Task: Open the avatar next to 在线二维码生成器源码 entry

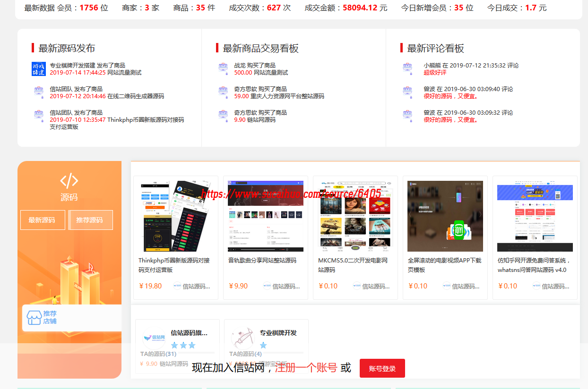Action: tap(39, 92)
